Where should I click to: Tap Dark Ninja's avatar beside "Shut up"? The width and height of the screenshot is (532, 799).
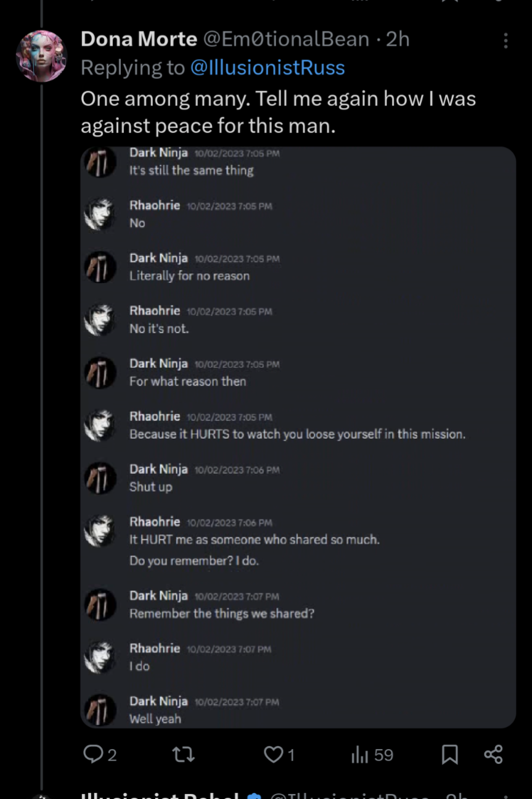click(100, 479)
